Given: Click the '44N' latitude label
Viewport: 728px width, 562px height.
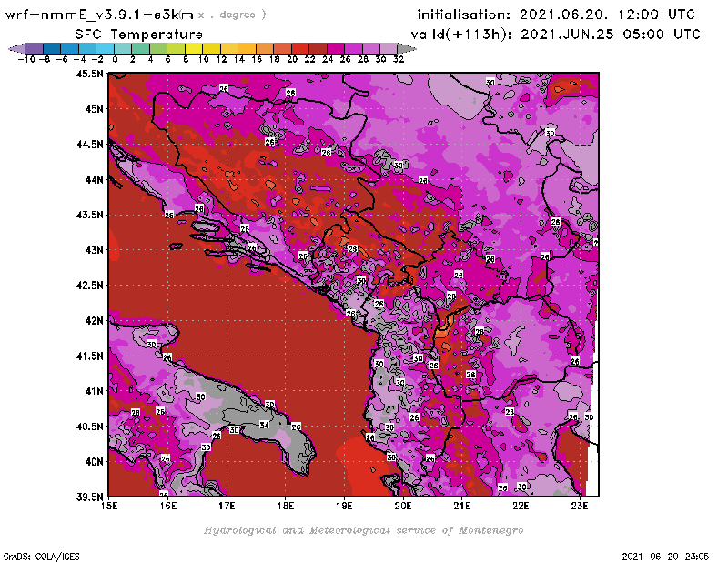Looking at the screenshot, I should click(94, 179).
